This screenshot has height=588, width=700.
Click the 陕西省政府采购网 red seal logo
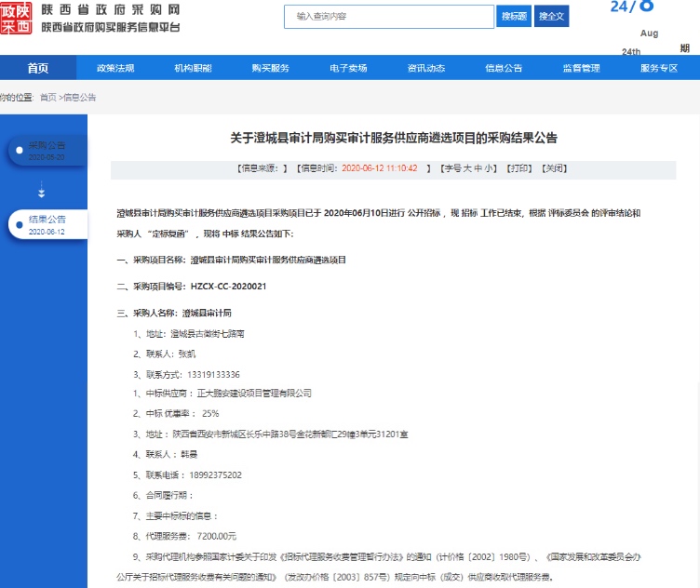point(16,18)
